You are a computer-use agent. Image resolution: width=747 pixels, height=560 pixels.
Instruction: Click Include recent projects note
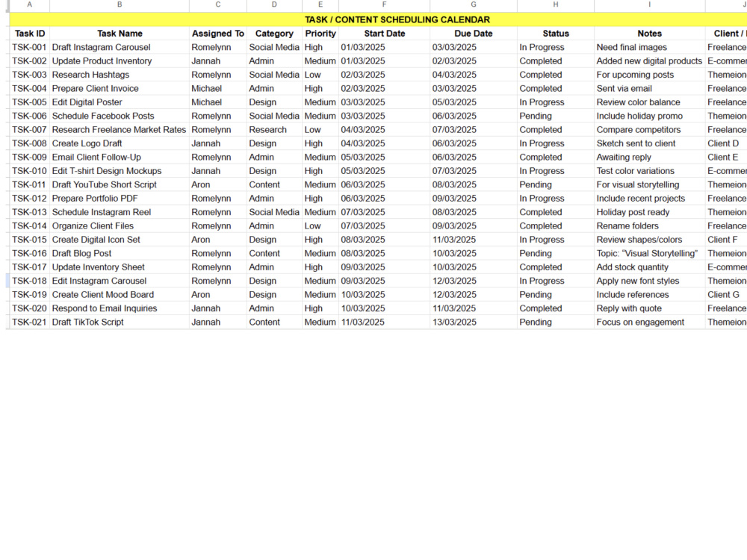[x=649, y=198]
